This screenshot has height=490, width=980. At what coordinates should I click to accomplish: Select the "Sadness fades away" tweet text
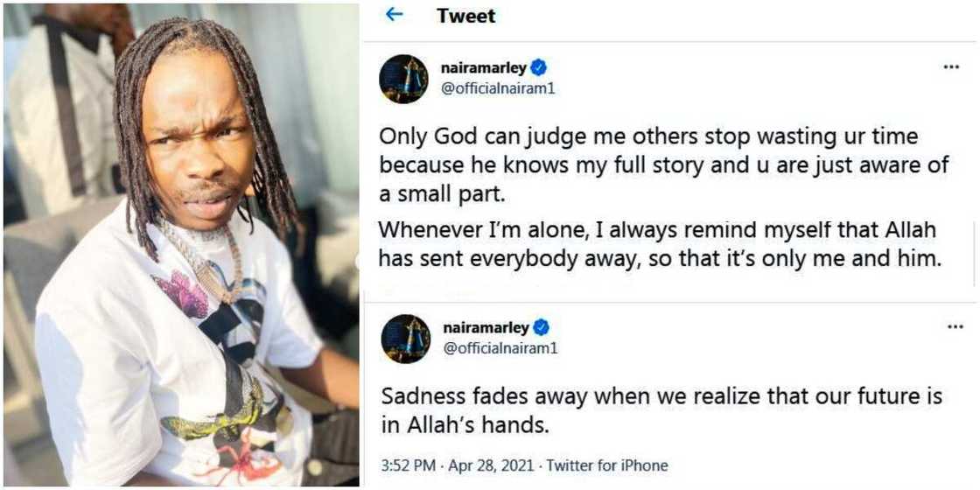[661, 409]
